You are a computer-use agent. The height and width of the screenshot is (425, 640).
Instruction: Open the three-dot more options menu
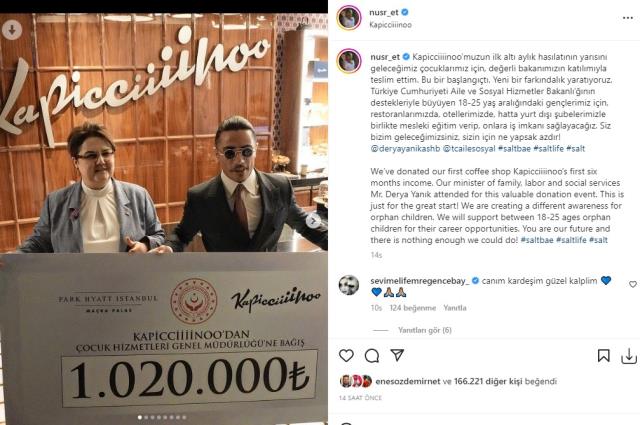(628, 18)
